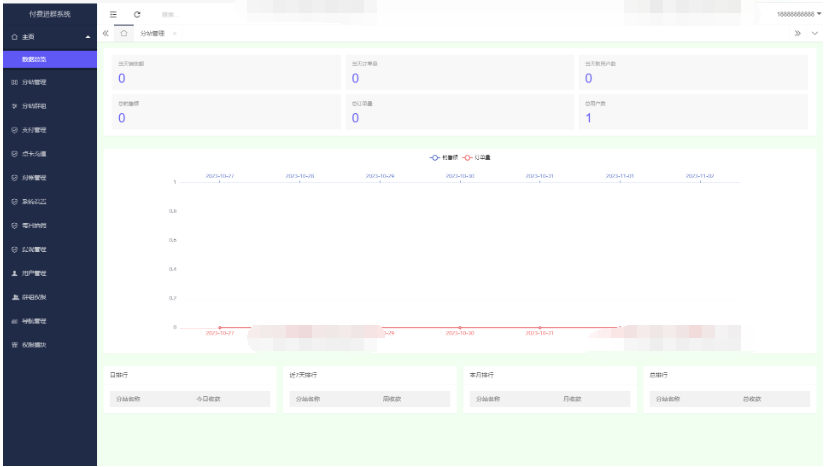The image size is (825, 467).
Task: Click the 用户管理 person icon in sidebar
Action: point(13,273)
